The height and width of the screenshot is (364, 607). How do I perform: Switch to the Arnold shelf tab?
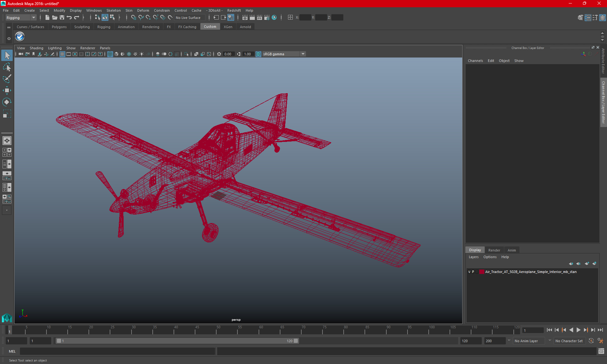click(245, 27)
